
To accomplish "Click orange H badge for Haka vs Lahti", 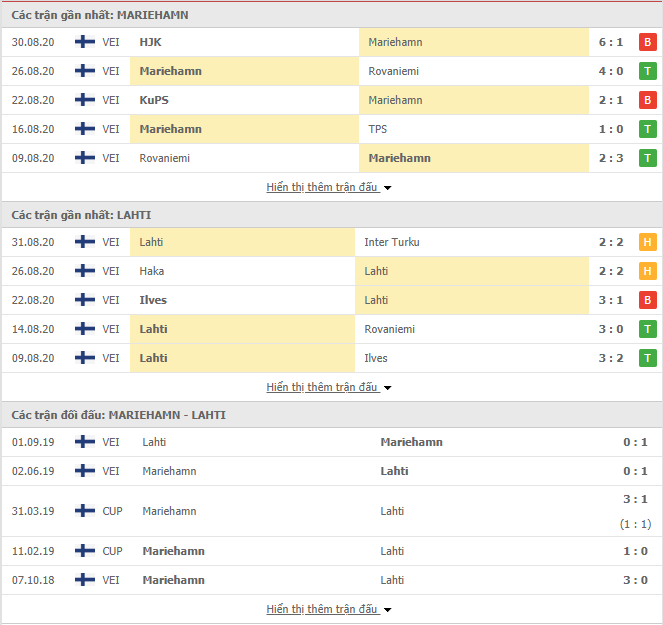I will point(648,271).
